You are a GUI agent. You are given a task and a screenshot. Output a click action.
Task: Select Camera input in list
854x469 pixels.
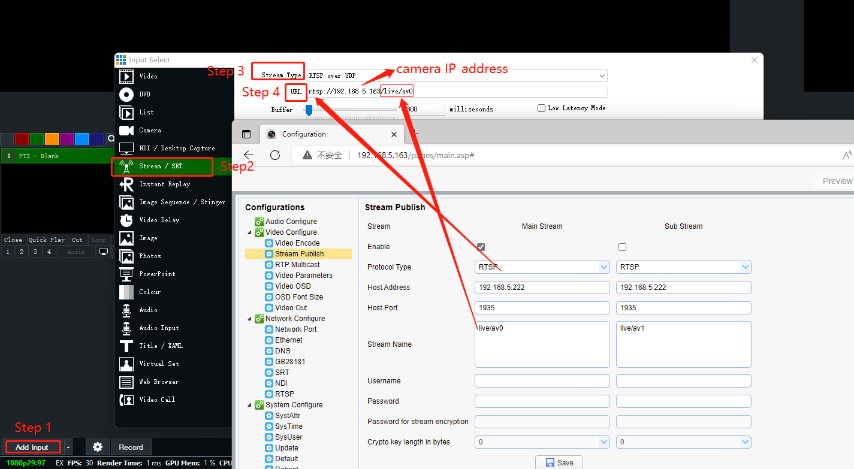pyautogui.click(x=149, y=130)
